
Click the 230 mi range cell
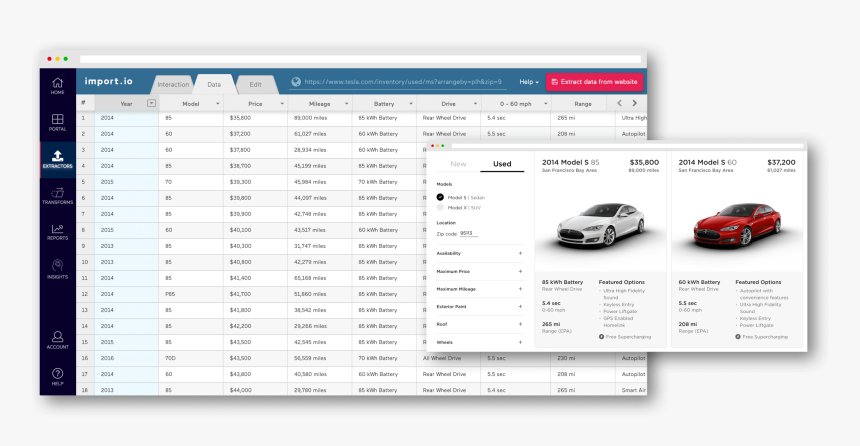tap(582, 358)
